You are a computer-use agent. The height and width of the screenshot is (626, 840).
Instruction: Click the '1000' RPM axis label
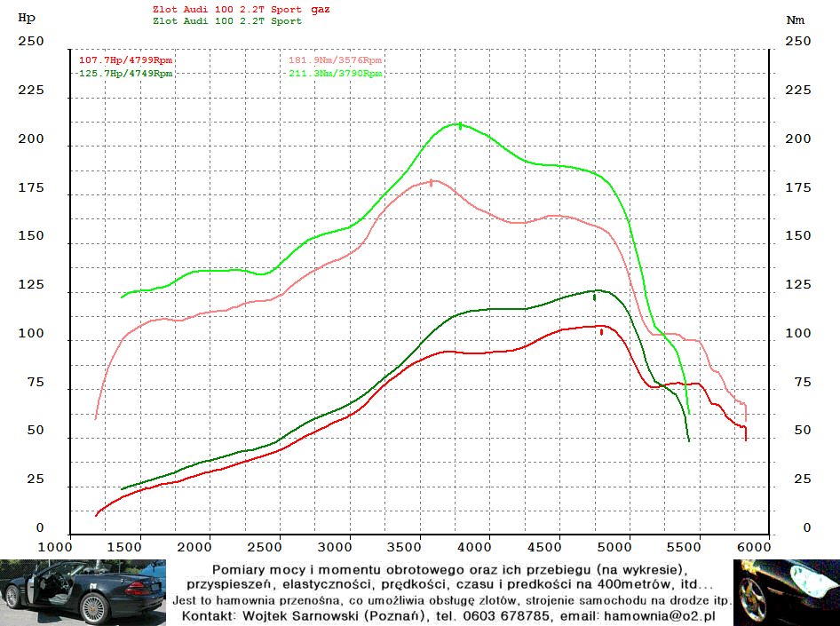click(x=55, y=547)
